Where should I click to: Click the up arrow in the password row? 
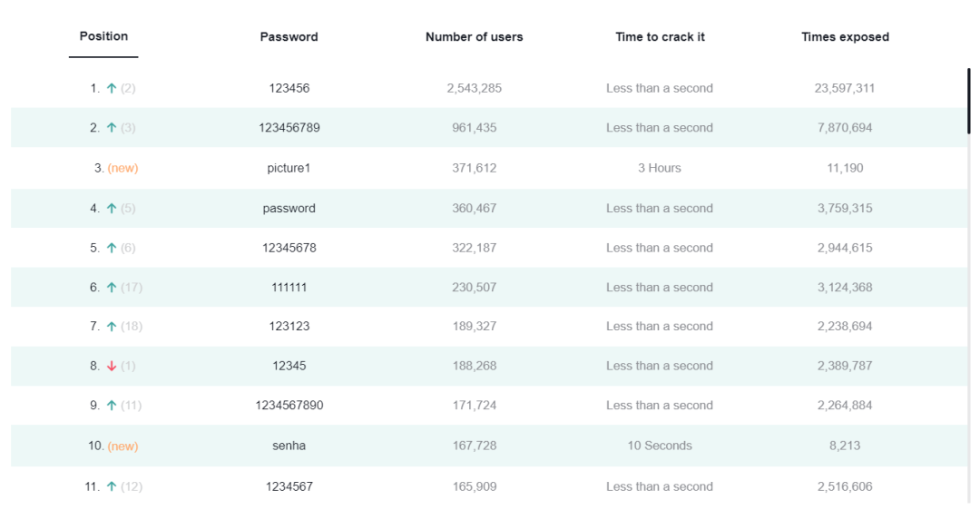112,208
